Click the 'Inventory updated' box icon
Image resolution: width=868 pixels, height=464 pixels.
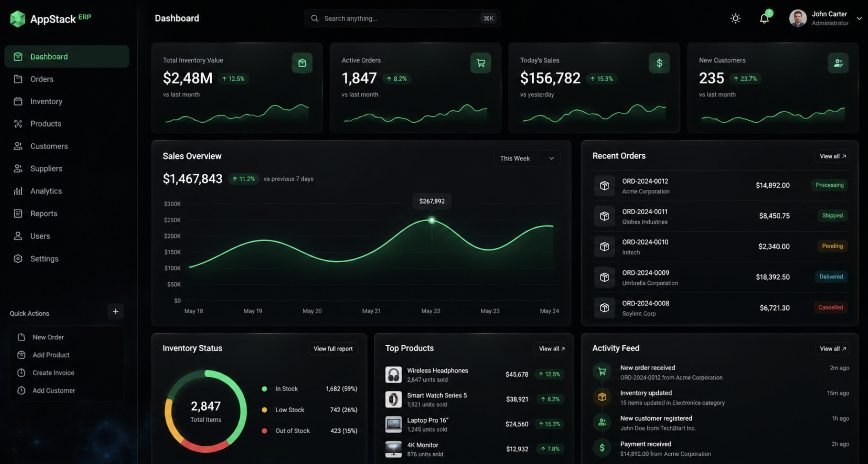coord(602,397)
